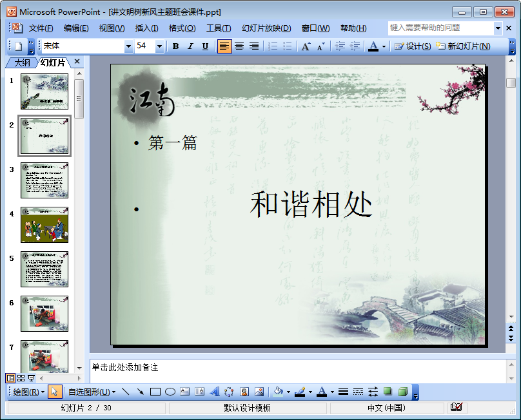521x420 pixels.
Task: Open the font name dropdown 宋体
Action: pos(128,46)
